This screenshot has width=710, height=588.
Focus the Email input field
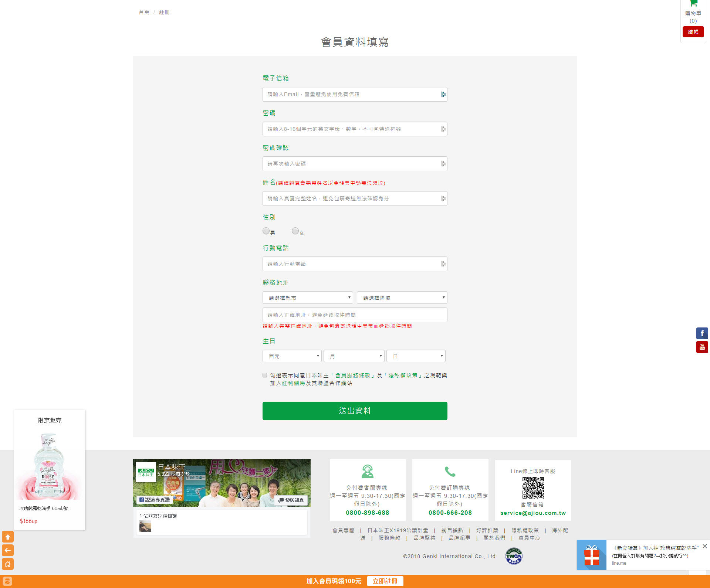pos(355,94)
